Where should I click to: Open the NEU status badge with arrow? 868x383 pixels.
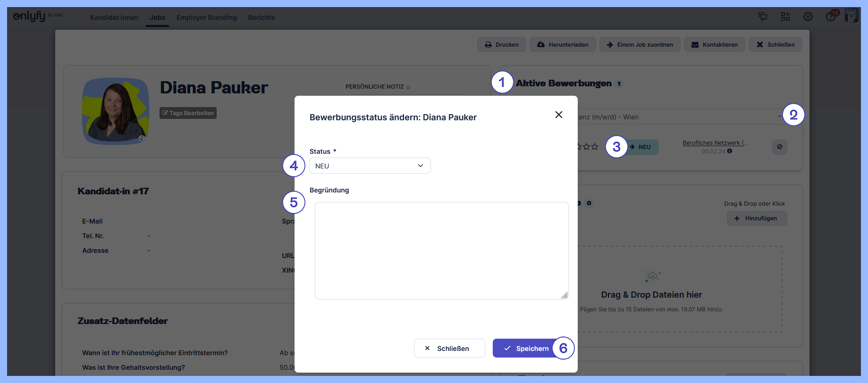(x=642, y=147)
